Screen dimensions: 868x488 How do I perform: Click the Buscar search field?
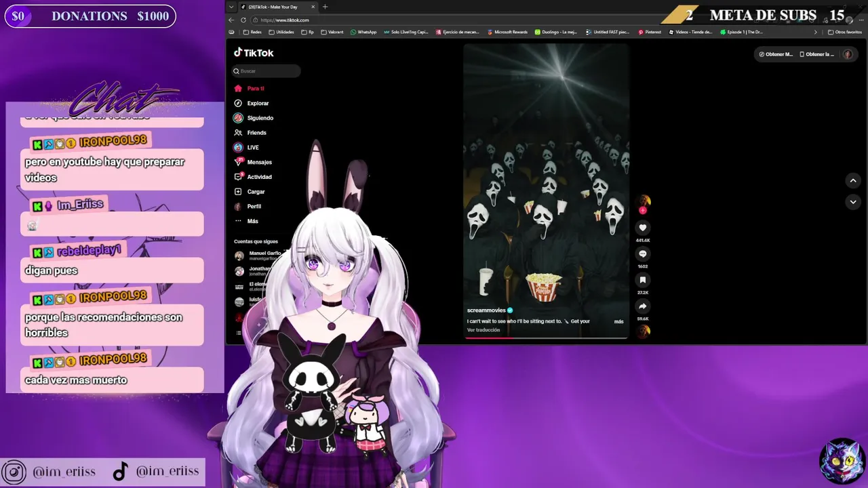(x=266, y=70)
